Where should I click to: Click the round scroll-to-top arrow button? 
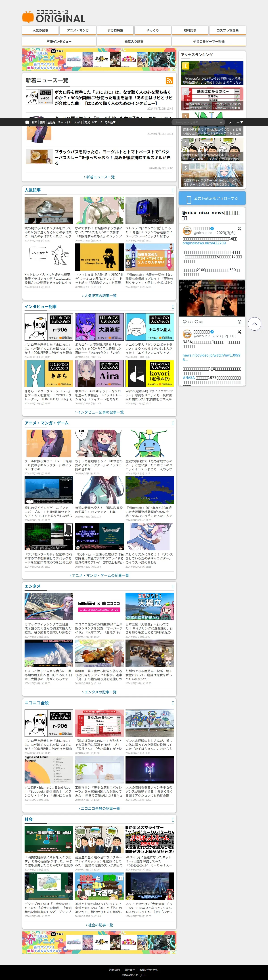pos(255,324)
